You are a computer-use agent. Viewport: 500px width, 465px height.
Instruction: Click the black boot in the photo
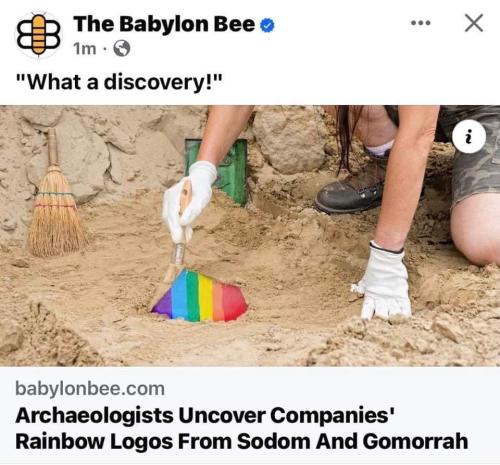(350, 193)
